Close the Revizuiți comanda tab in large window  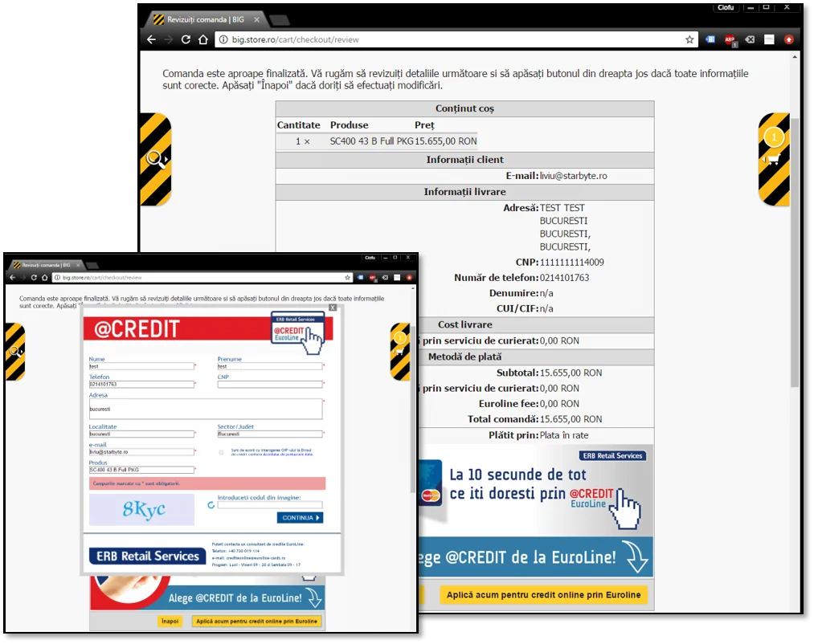(256, 20)
